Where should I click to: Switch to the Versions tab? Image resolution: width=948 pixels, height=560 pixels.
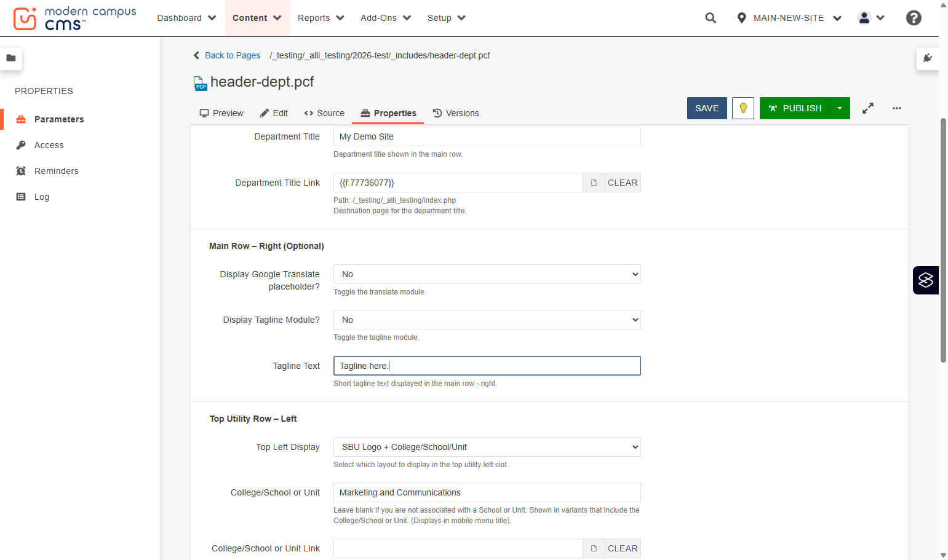pyautogui.click(x=456, y=113)
